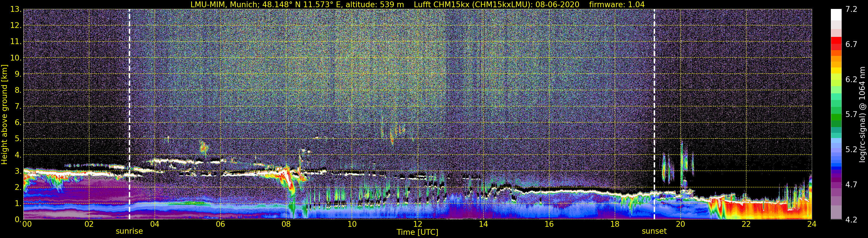
Task: Click height tick 11 on y-axis
Action: click(16, 42)
